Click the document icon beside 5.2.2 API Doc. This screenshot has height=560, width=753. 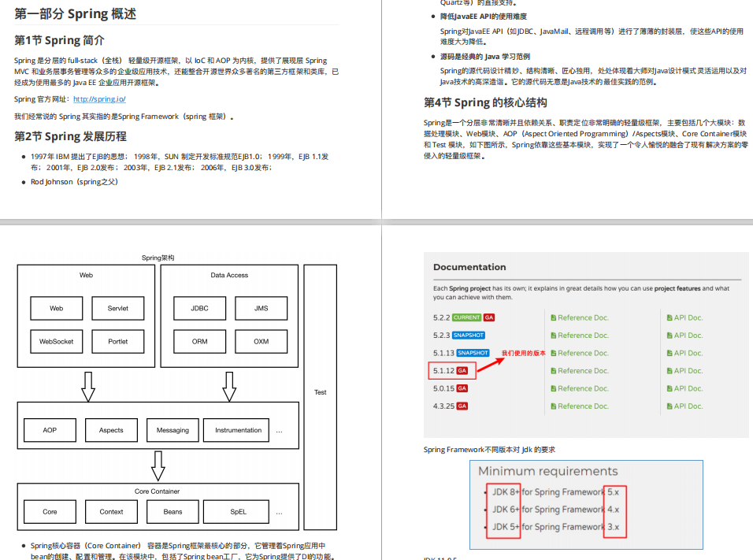[670, 317]
